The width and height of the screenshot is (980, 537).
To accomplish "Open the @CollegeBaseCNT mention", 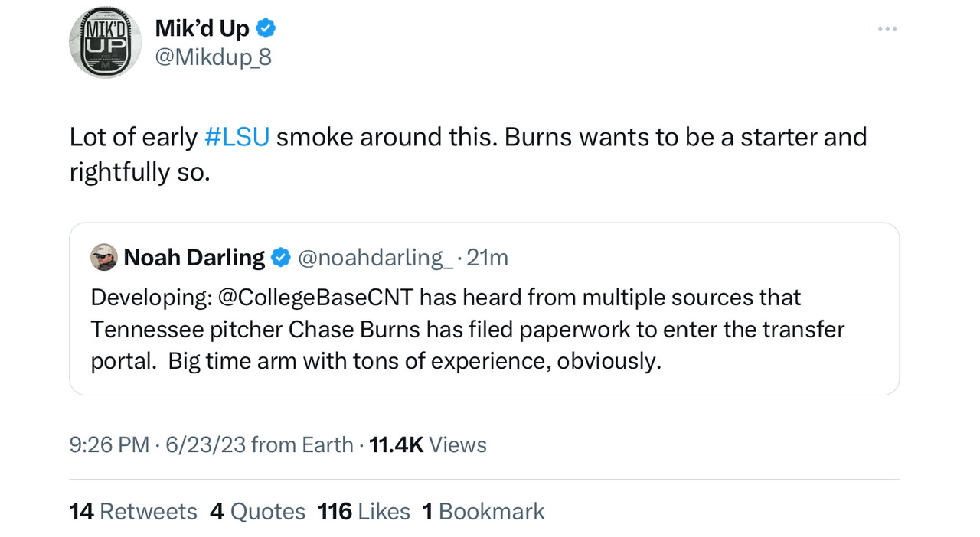I will (x=316, y=297).
